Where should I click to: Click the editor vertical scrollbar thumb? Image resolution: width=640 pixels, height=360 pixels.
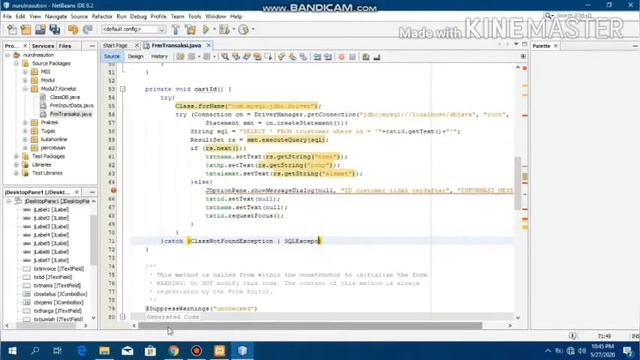pos(518,182)
